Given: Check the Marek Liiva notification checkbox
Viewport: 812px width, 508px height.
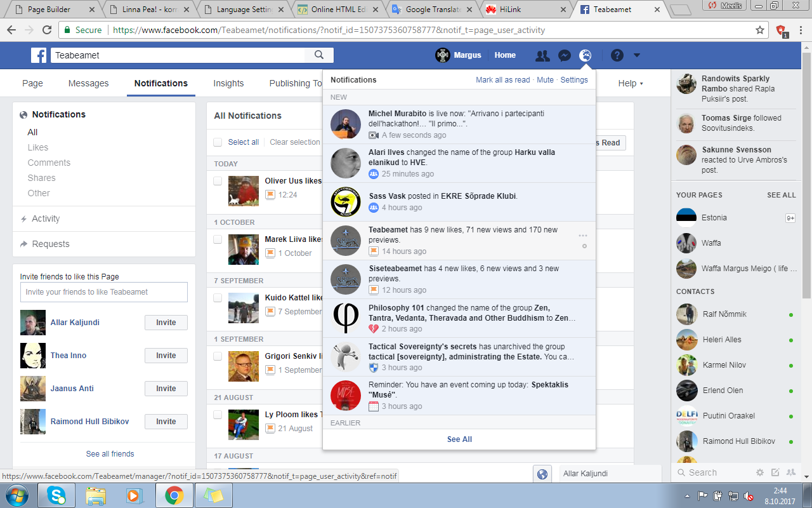Looking at the screenshot, I should pyautogui.click(x=218, y=239).
